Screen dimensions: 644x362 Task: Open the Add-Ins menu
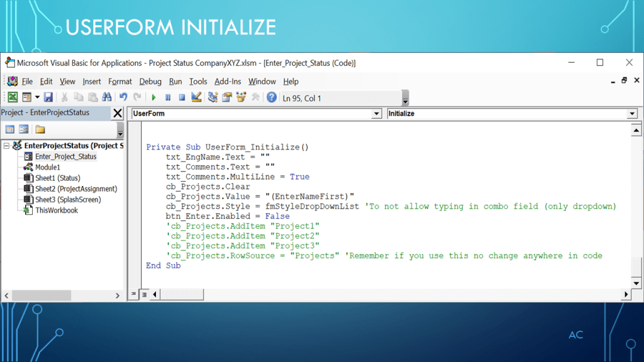(x=227, y=81)
